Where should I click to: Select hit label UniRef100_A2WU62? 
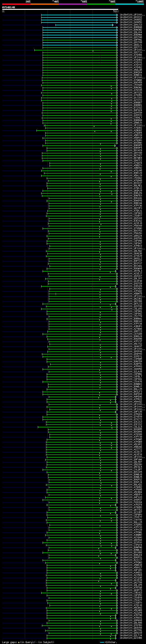[131, 130]
